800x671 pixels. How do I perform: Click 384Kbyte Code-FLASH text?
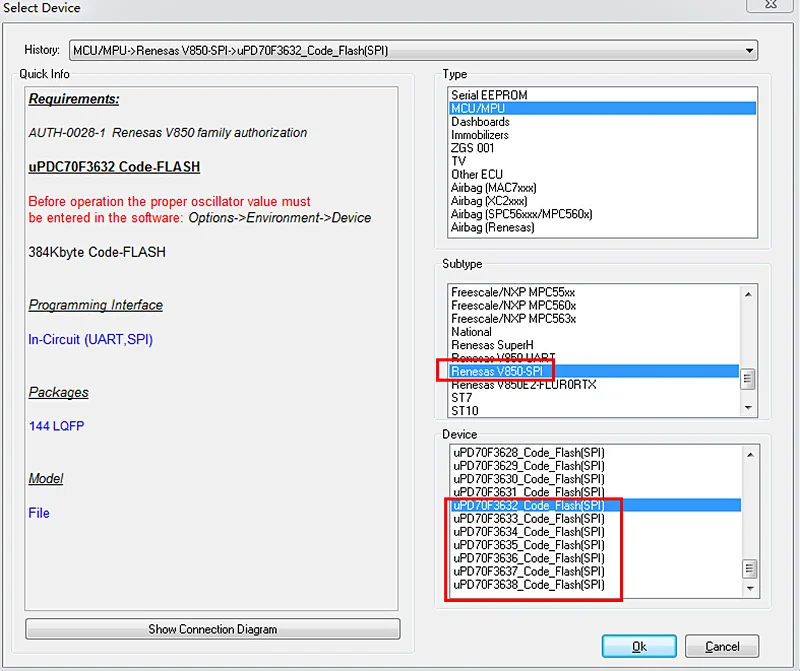point(97,252)
